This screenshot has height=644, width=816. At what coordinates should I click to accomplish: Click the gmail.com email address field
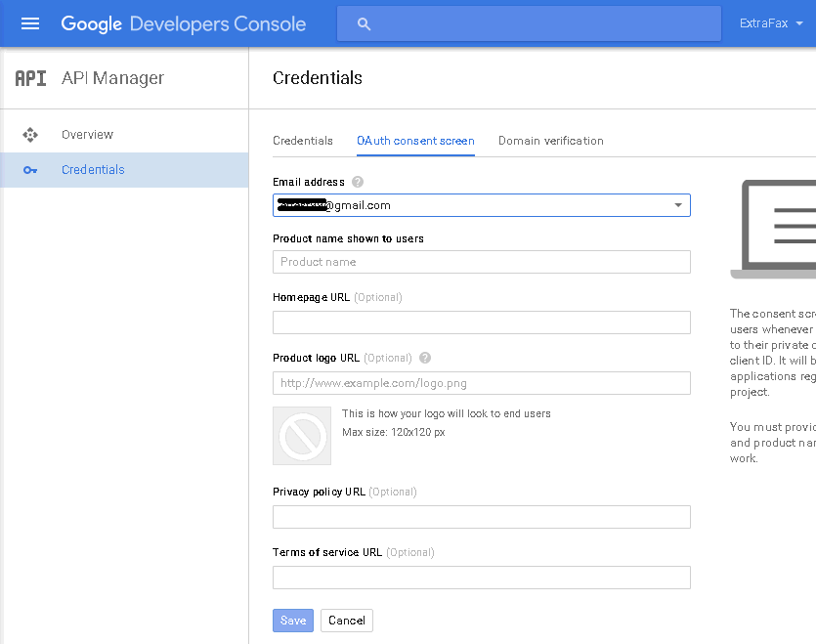click(x=482, y=205)
